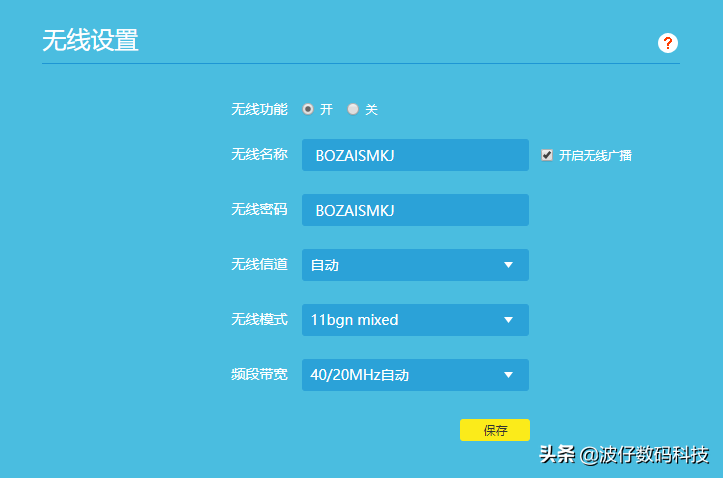The width and height of the screenshot is (723, 478).
Task: Uncheck the 开启无线广播 checkbox
Action: [x=547, y=155]
